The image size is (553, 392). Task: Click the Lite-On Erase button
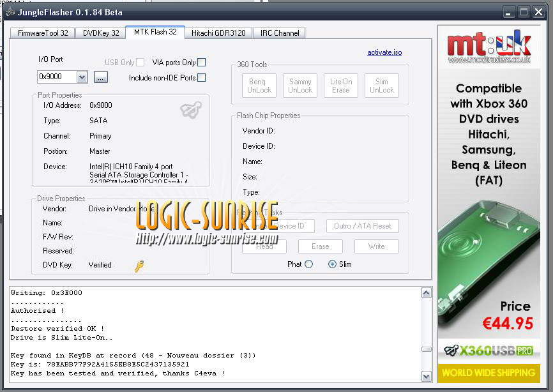pos(341,86)
